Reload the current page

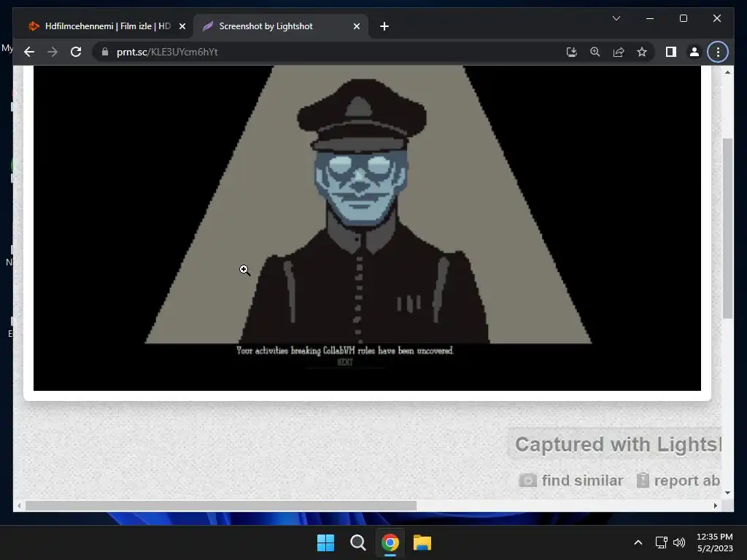pyautogui.click(x=76, y=52)
